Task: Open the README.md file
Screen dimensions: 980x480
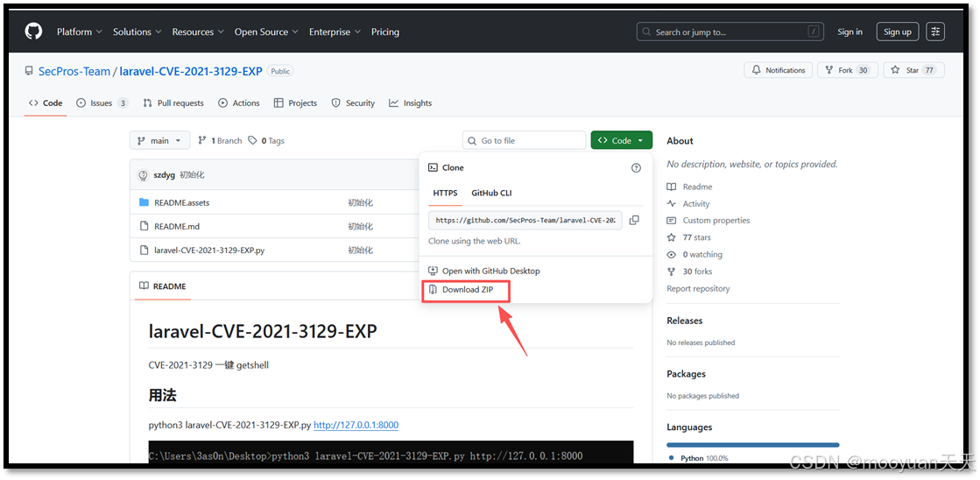Action: point(177,226)
